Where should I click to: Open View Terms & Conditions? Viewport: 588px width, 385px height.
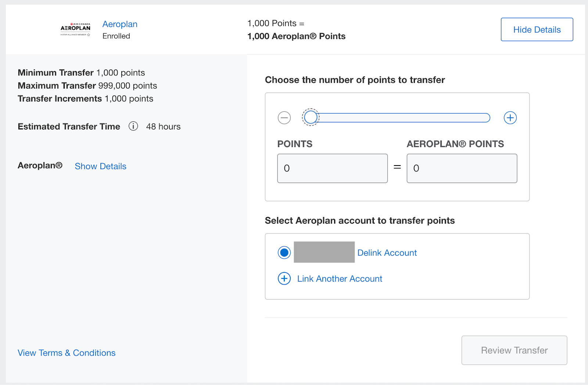[x=67, y=353]
